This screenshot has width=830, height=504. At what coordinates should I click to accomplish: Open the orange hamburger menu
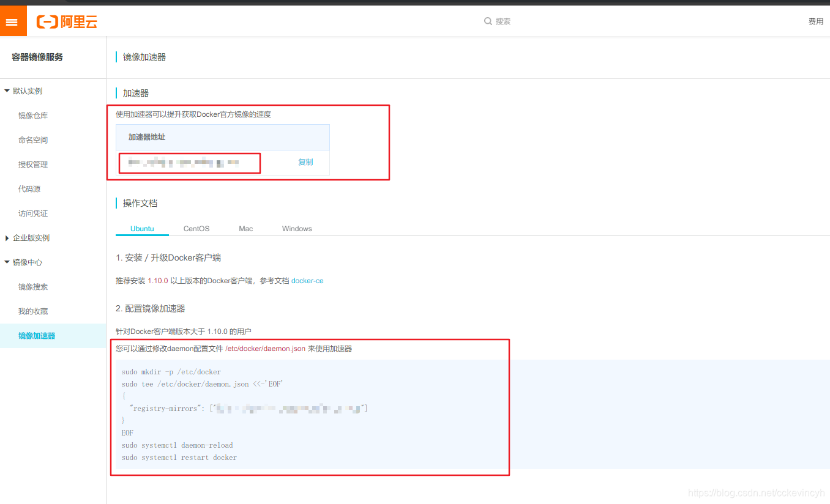pyautogui.click(x=12, y=21)
